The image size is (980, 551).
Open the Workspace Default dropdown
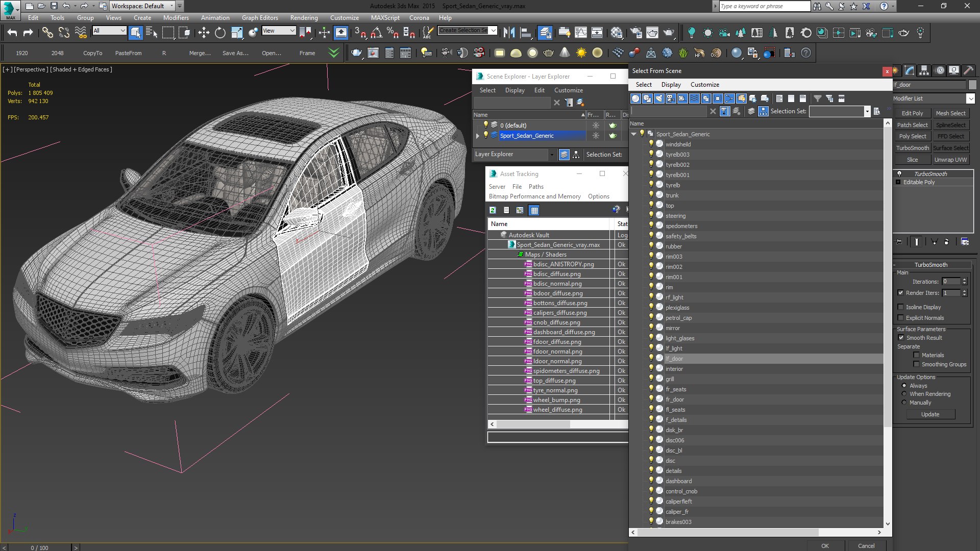[x=172, y=6]
